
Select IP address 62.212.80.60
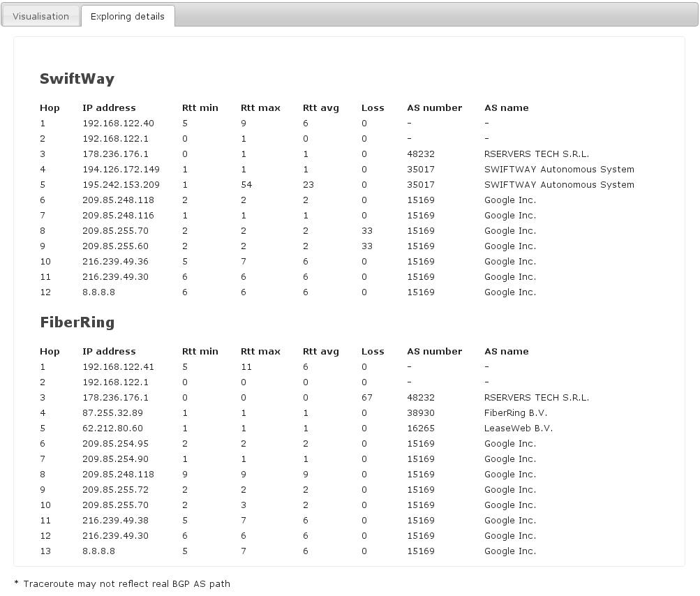click(x=112, y=429)
